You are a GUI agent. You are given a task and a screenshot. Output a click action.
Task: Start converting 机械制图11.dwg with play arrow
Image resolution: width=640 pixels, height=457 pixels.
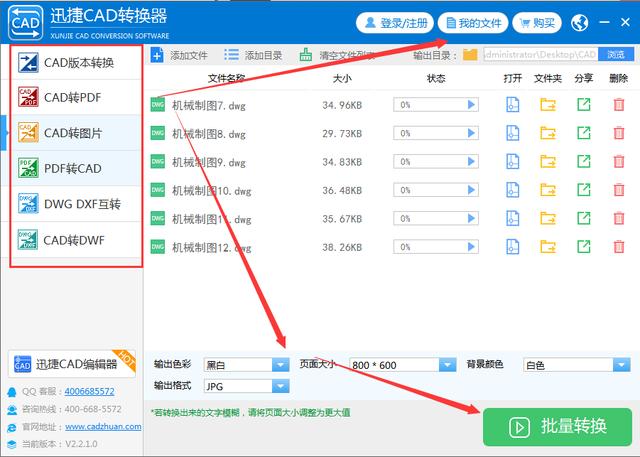pos(471,218)
